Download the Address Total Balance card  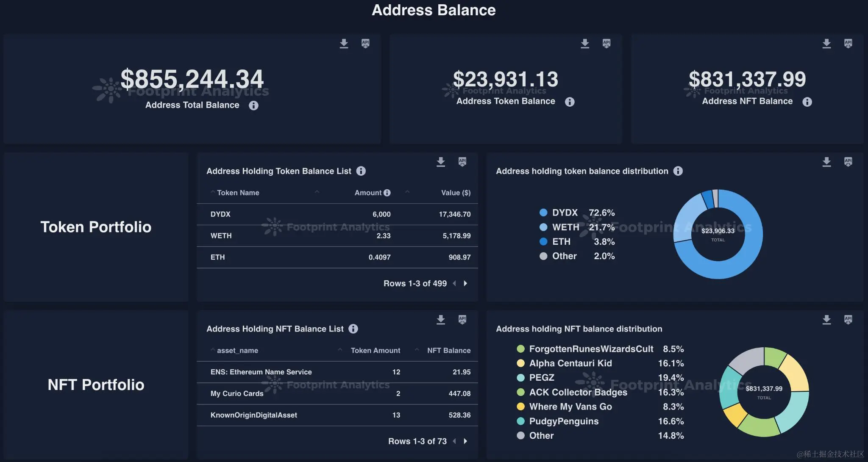pos(344,44)
